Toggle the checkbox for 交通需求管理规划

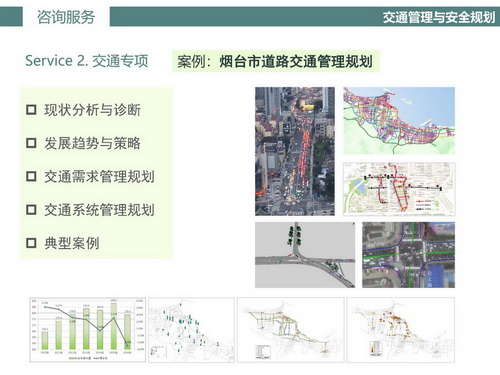(x=31, y=176)
